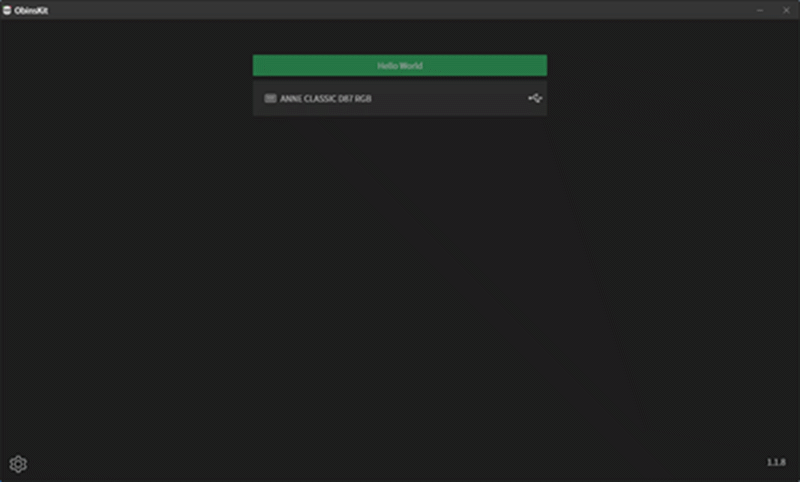Click the word CLASSIC in device name

click(x=320, y=98)
